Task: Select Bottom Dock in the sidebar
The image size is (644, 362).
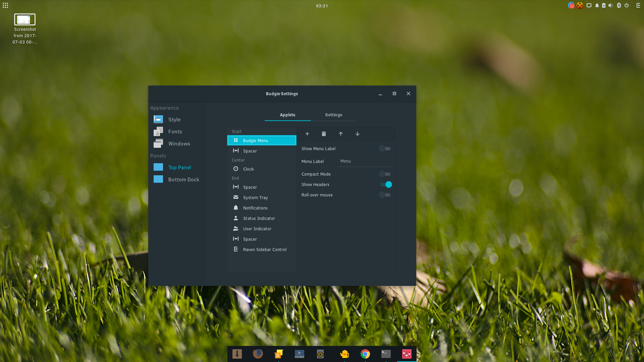Action: pos(177,180)
